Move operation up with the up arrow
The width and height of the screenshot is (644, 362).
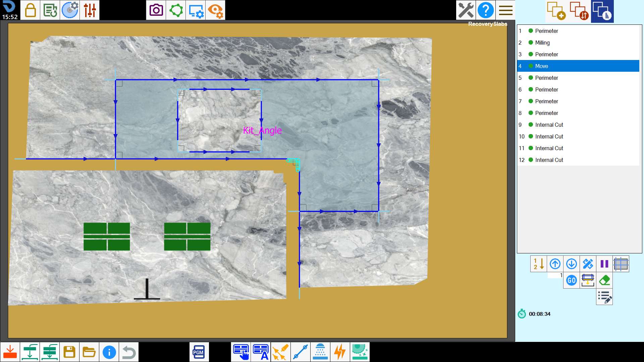pos(555,264)
